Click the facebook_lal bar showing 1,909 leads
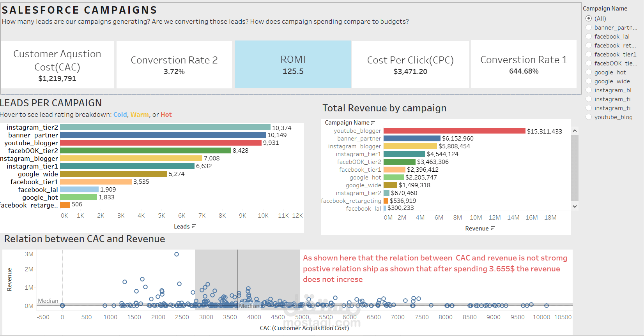The width and height of the screenshot is (644, 336). [x=80, y=190]
